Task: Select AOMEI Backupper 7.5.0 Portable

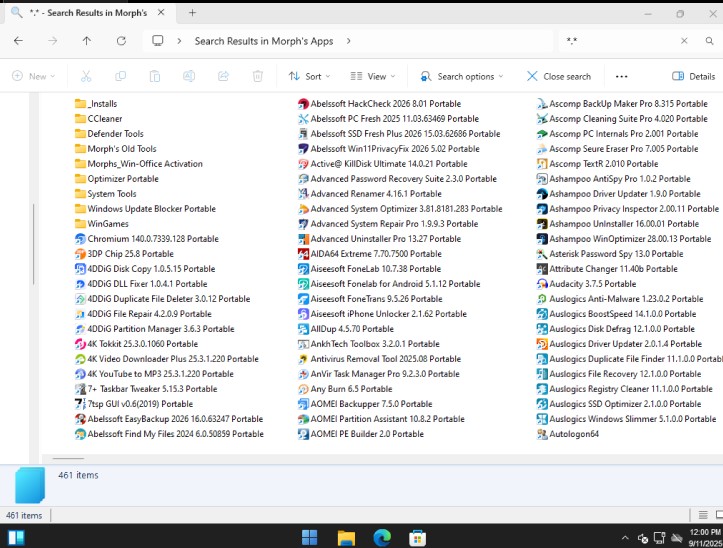Action: pos(365,404)
